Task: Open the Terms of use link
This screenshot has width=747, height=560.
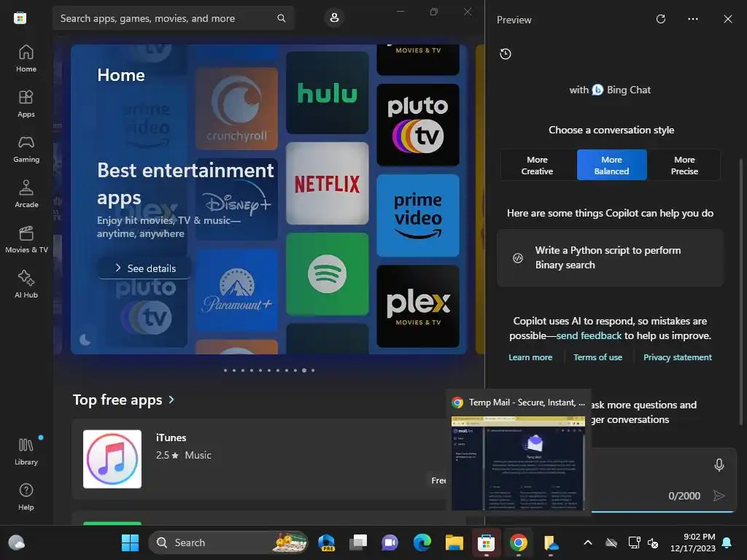Action: click(598, 357)
